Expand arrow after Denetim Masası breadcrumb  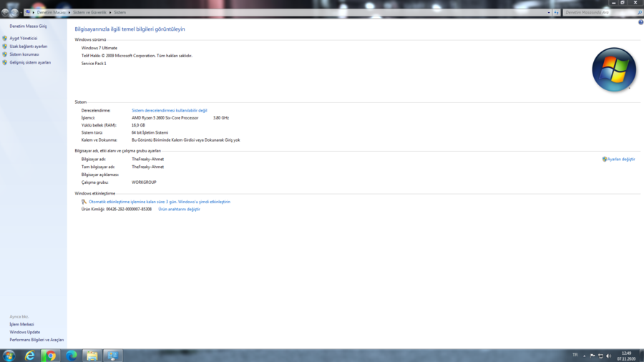pos(69,12)
